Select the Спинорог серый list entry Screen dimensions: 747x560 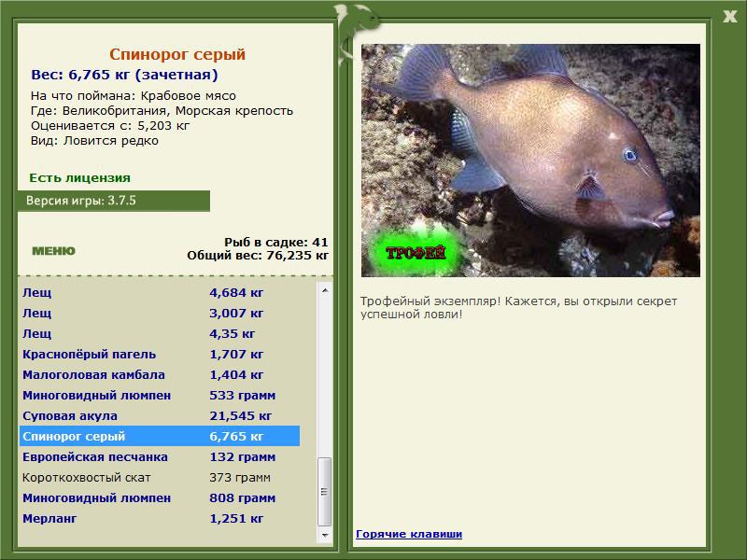[160, 436]
